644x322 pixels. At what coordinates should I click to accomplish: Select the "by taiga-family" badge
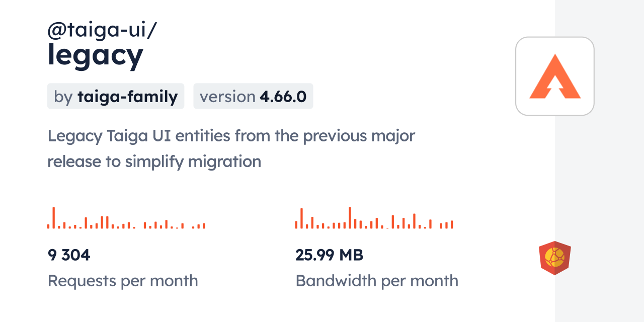pyautogui.click(x=115, y=97)
